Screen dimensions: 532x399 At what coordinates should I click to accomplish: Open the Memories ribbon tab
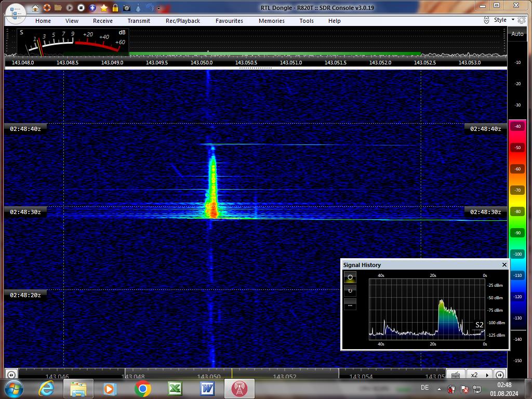click(x=272, y=21)
